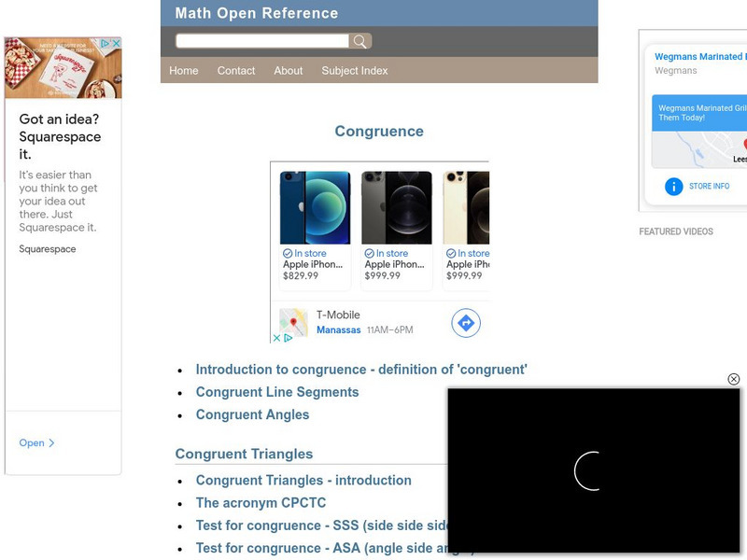Screen dimensions: 747x560
Task: Open the Subject Index menu item
Action: click(355, 71)
